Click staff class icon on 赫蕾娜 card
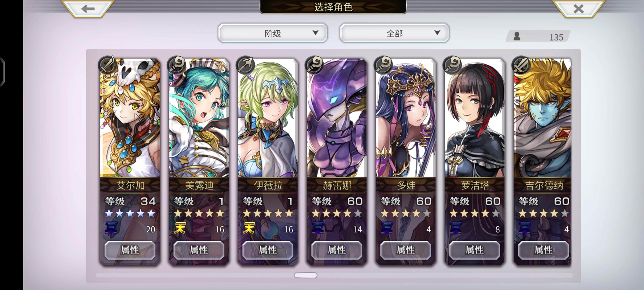This screenshot has height=290, width=644. click(x=314, y=65)
